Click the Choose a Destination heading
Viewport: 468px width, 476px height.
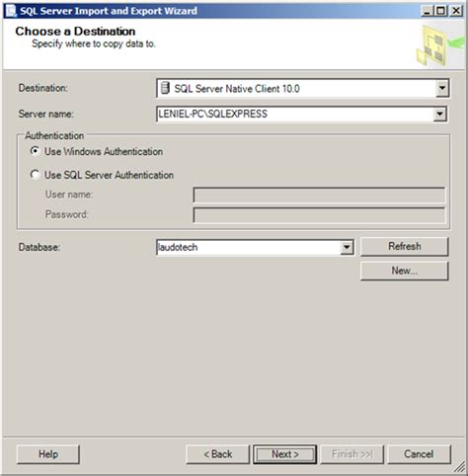(75, 32)
